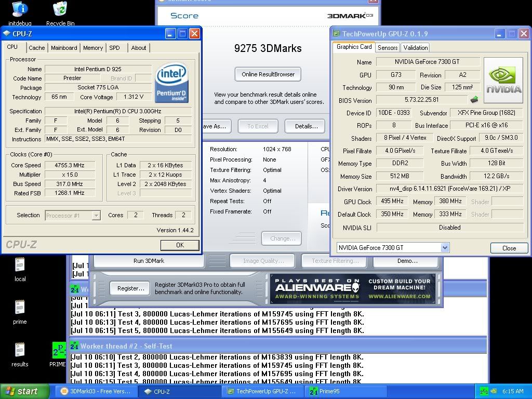Expand the Processor #1 selection dropdown in CPU-Z
This screenshot has height=399, width=532.
[x=96, y=216]
